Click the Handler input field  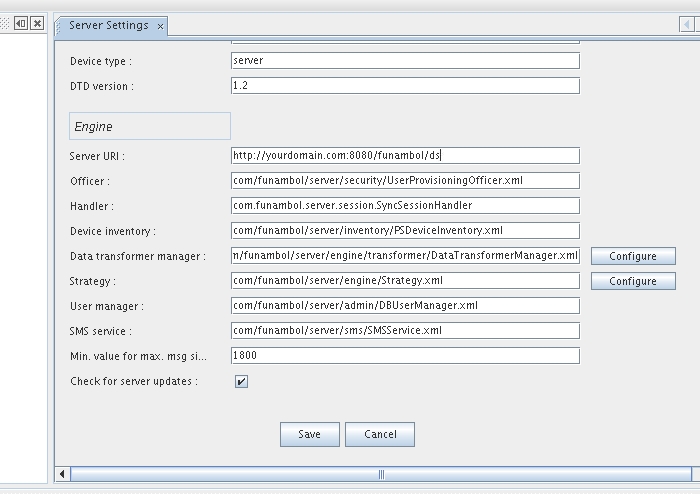click(405, 206)
